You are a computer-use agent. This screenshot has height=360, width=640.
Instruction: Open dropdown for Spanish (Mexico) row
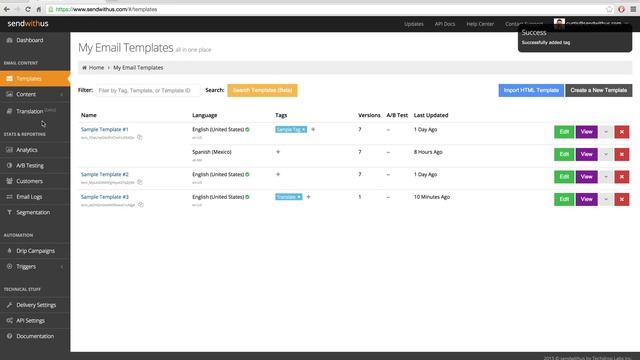point(606,154)
